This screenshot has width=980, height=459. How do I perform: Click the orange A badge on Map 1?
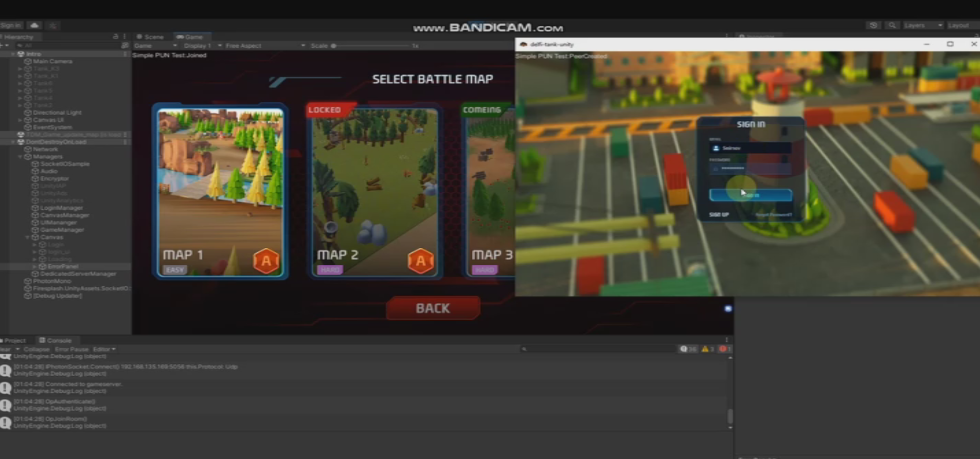266,261
